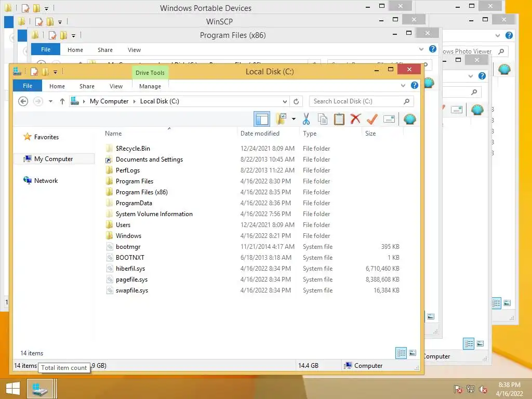Click the breadcrumb arrow after My Computer
The width and height of the screenshot is (532, 399).
(135, 101)
